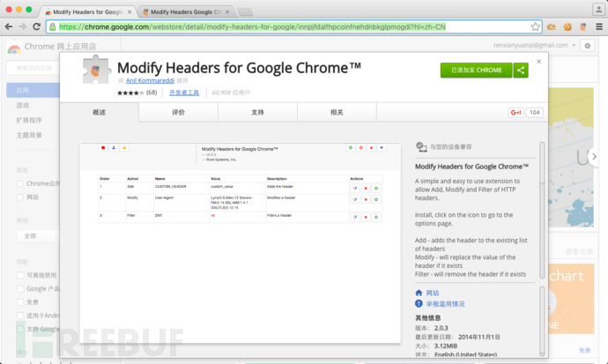
Task: Bookmark the page with the star icon
Action: (x=535, y=26)
